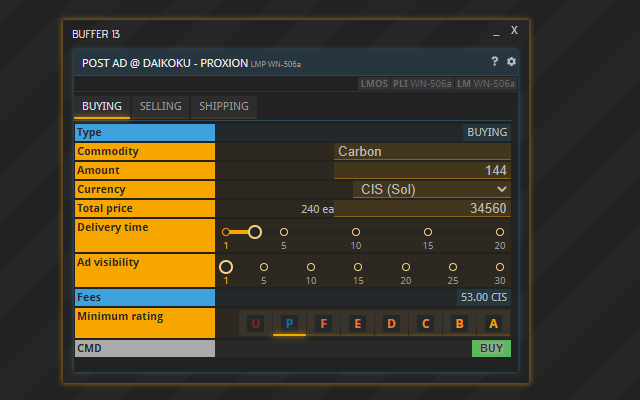Click the BUFFER 13 window title
The height and width of the screenshot is (400, 640).
(96, 34)
